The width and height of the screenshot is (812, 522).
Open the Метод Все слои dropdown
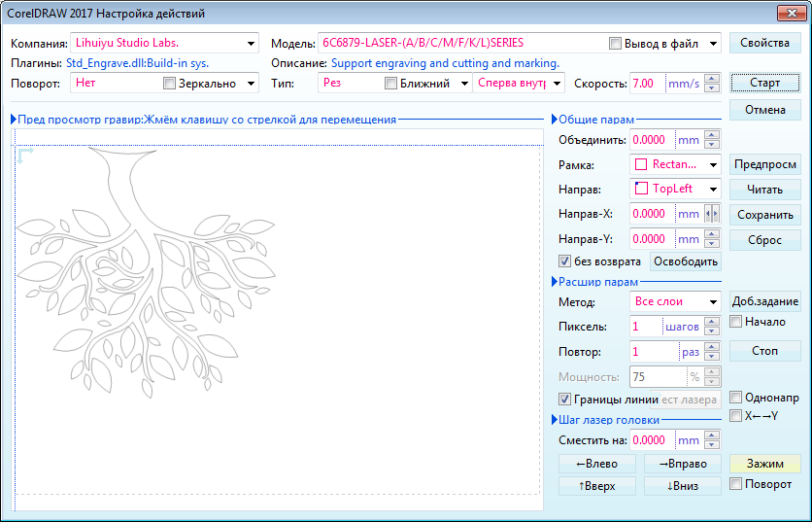coord(713,301)
